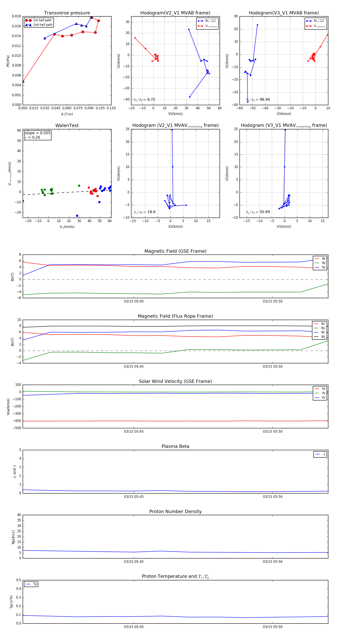Viewport: 351px width, 644px height.
Task: Select the '1st half path' legend entry
Action: point(38,20)
